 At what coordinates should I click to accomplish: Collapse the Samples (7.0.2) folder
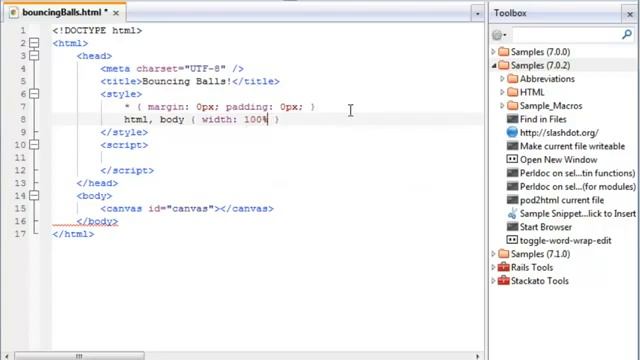click(x=494, y=65)
